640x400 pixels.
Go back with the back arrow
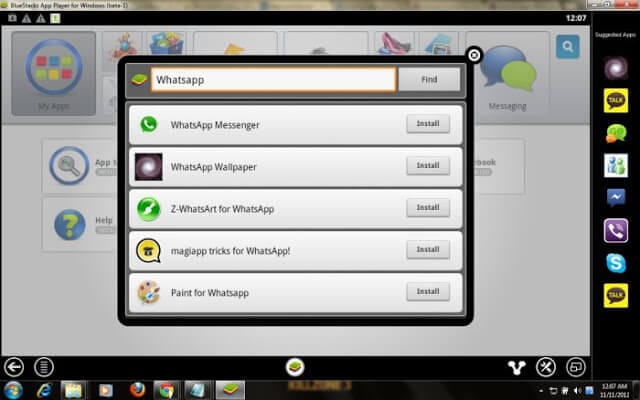tap(14, 367)
